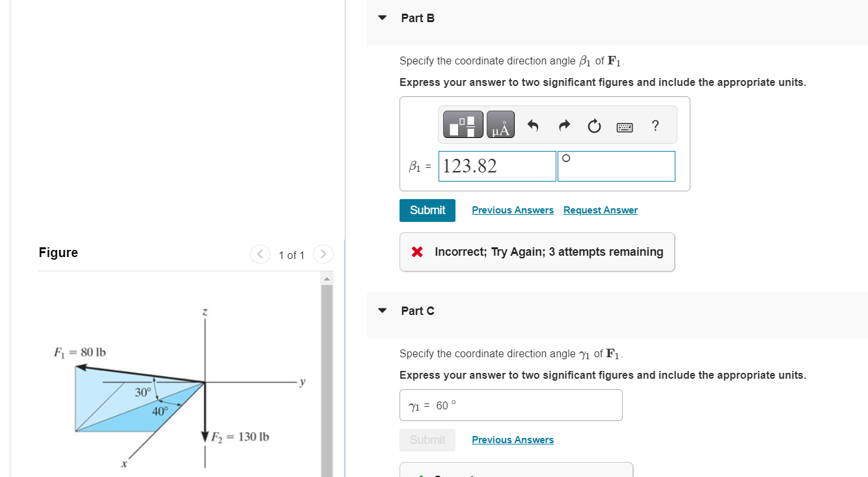Screen dimensions: 868x477
Task: Open answer help via question mark icon
Action: point(655,126)
